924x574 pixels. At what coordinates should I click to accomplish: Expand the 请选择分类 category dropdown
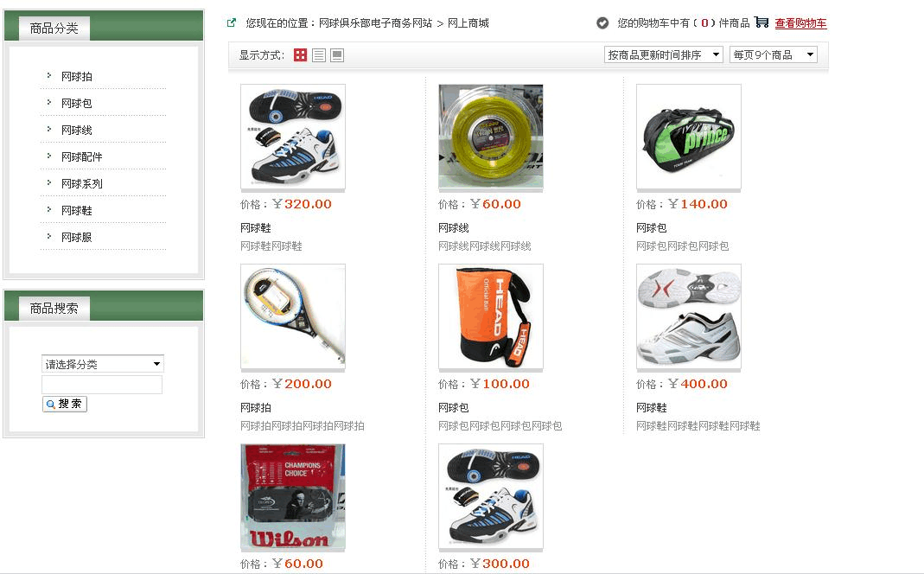(x=103, y=364)
